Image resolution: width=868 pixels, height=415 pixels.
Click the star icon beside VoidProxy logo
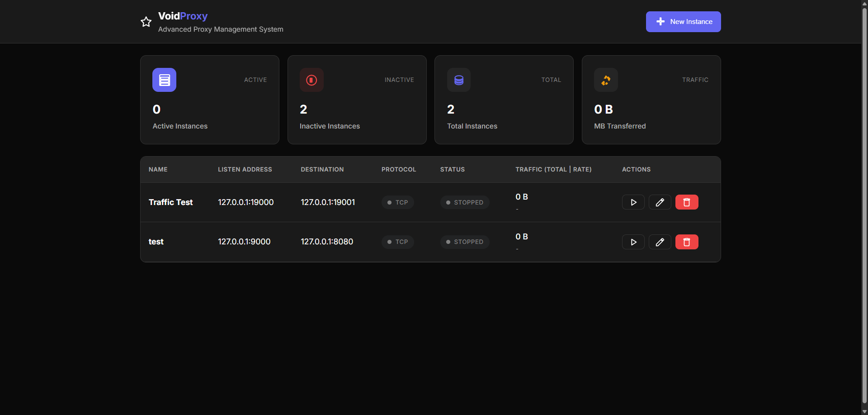146,22
